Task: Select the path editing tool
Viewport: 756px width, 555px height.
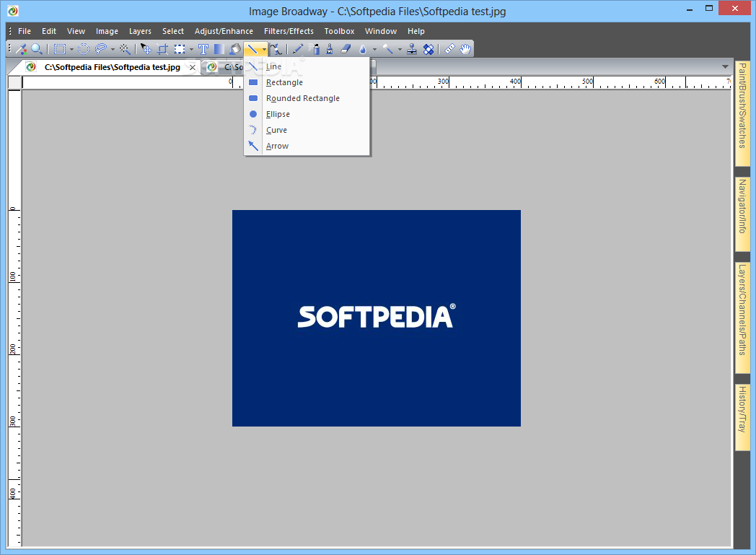Action: (x=276, y=48)
